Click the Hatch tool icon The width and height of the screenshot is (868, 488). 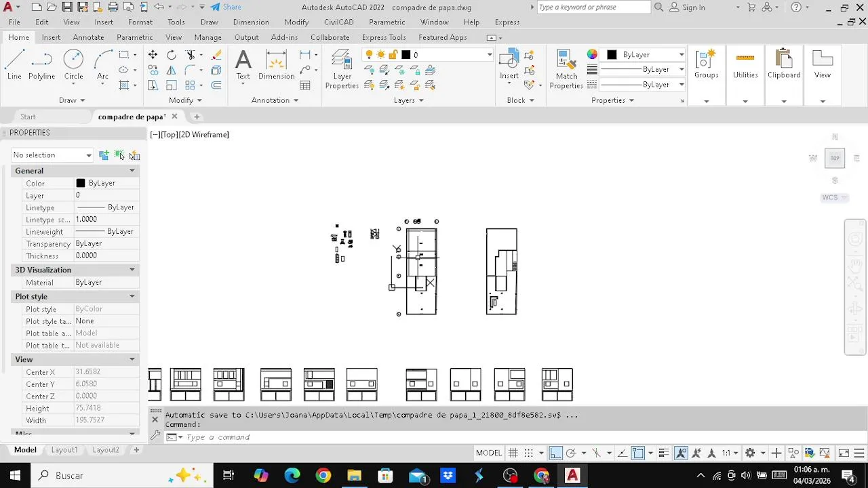pyautogui.click(x=124, y=85)
